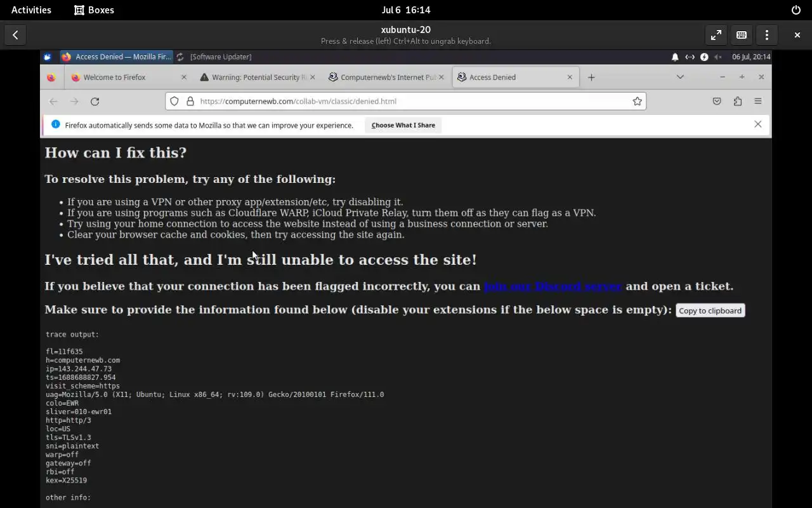This screenshot has width=812, height=508.
Task: Go back from the xubuntu-20 box view
Action: click(15, 35)
